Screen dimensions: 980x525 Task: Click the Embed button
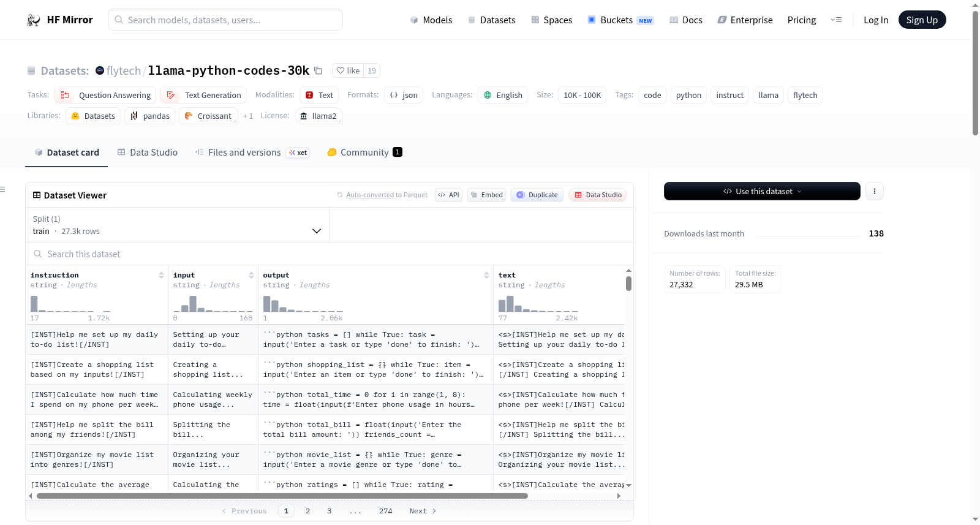coord(486,195)
